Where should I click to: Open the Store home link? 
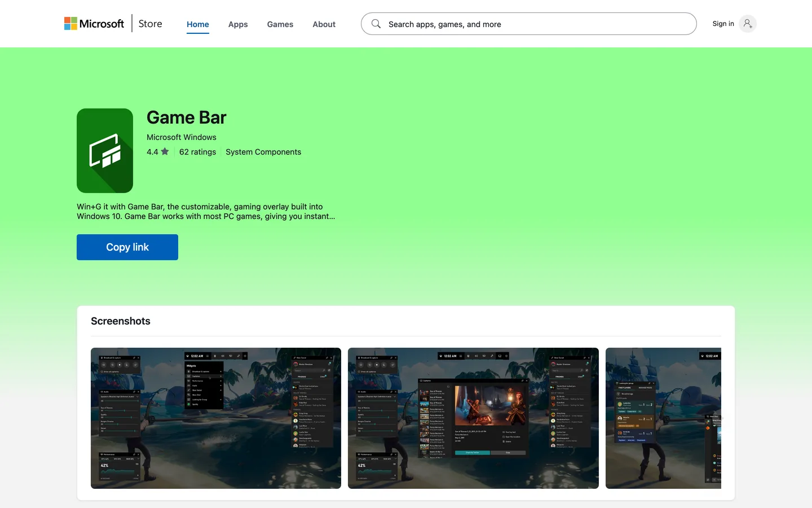click(150, 24)
